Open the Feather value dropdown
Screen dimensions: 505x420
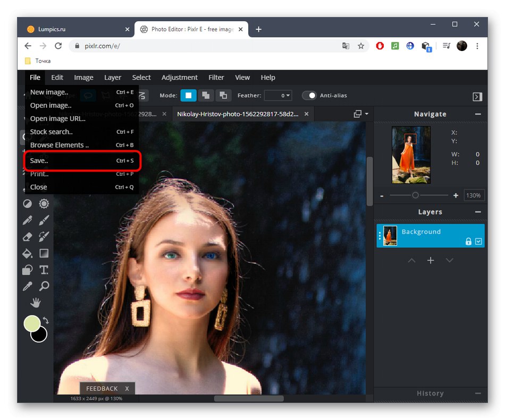click(x=278, y=96)
